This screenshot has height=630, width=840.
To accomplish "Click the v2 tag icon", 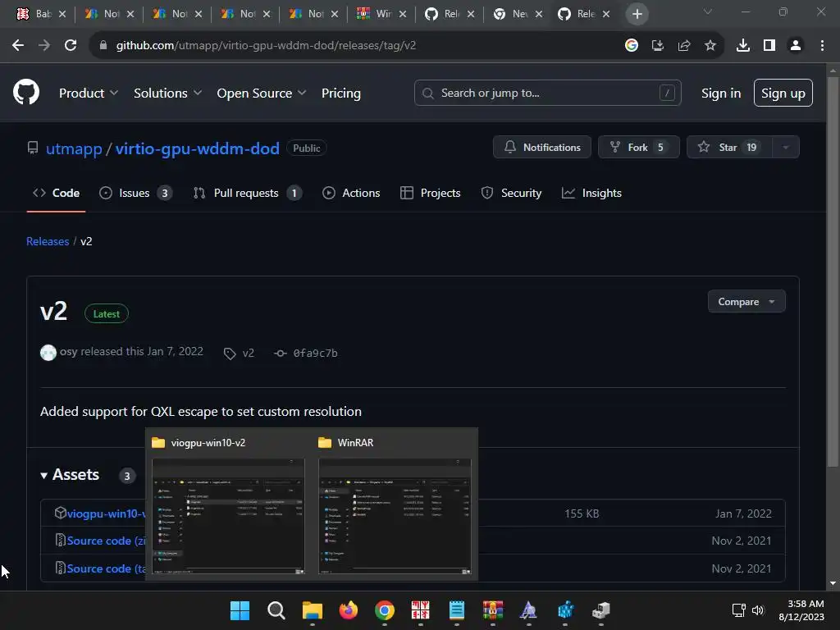I will pyautogui.click(x=230, y=354).
